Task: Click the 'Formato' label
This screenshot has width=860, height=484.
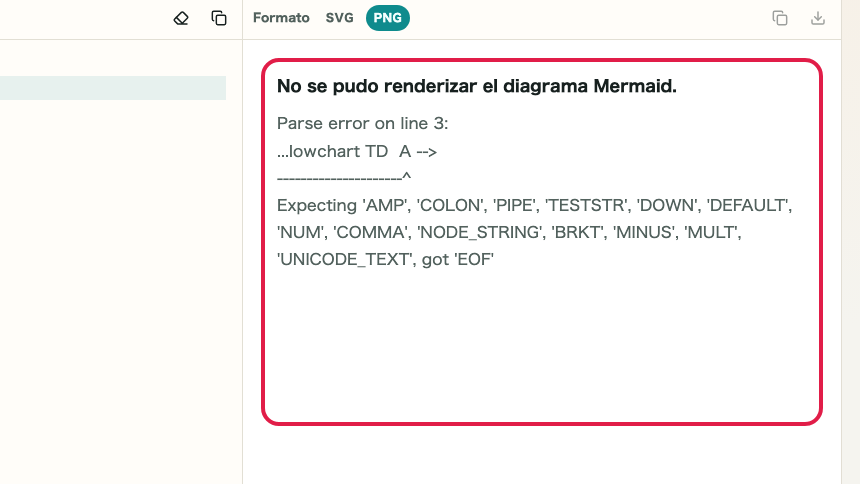Action: click(281, 18)
